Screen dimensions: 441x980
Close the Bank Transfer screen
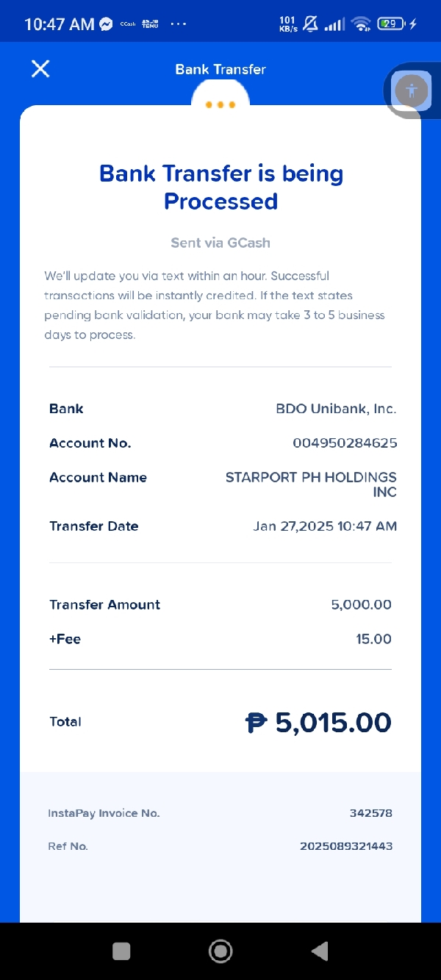click(40, 69)
